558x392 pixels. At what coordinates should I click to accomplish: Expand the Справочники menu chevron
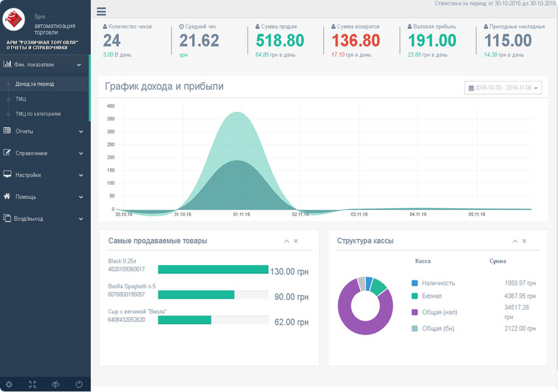tap(81, 154)
